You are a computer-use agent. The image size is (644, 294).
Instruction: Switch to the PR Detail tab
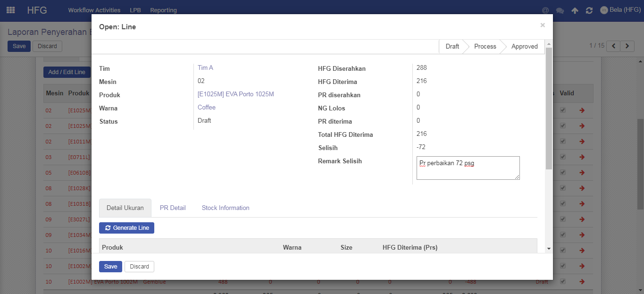173,208
